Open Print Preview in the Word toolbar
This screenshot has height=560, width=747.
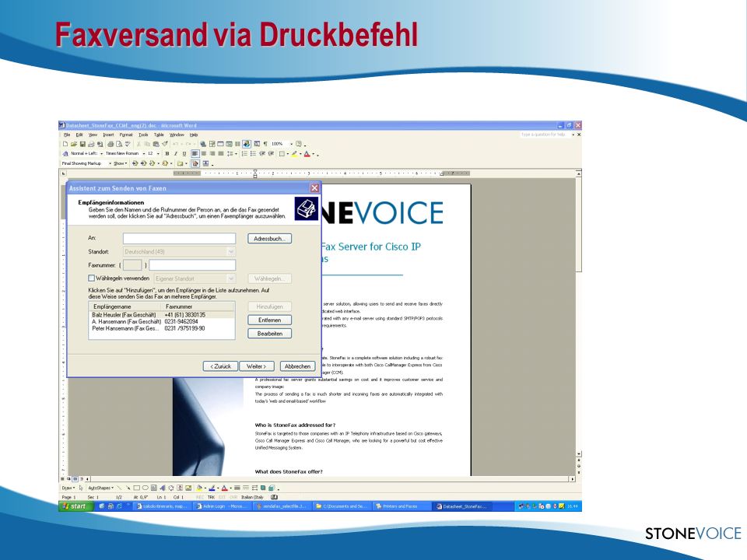point(119,144)
